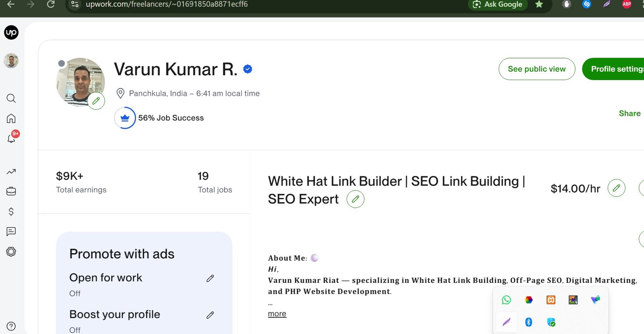Screen dimensions: 644x334
Task: Open the trending arrow stats icon in sidebar
Action: (x=11, y=172)
